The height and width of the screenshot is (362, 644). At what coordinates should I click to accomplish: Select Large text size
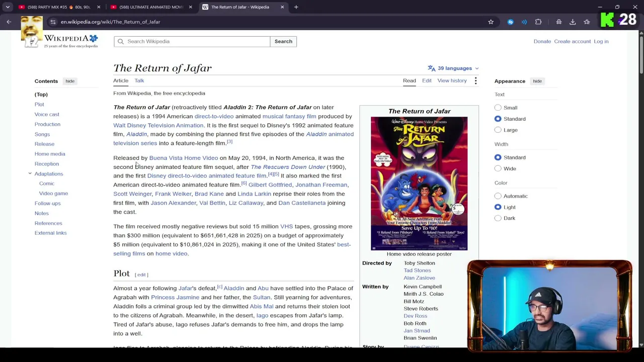(x=498, y=130)
